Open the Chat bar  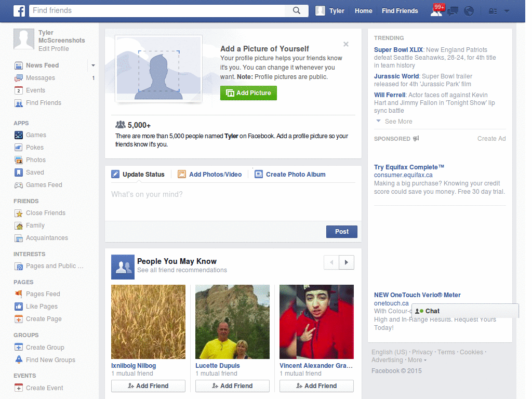coord(465,311)
